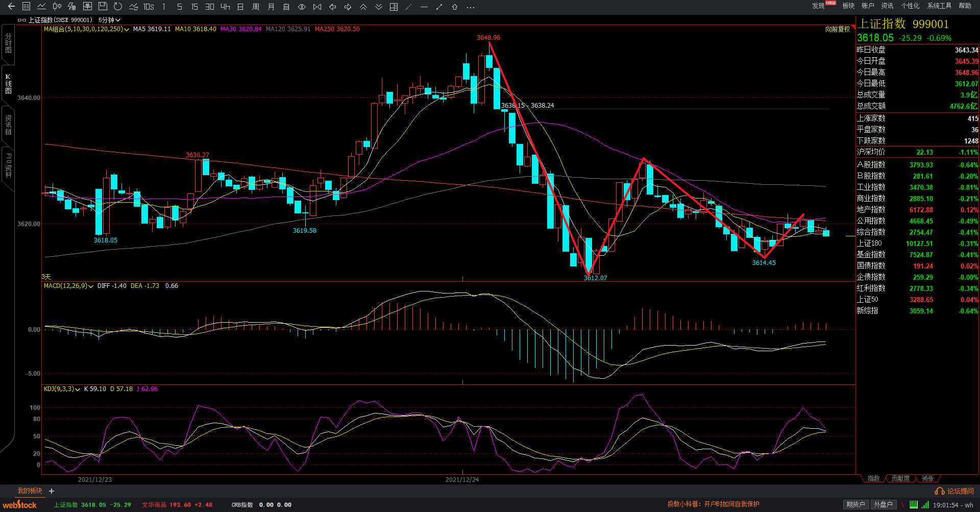Click the save floppy disk icon
The height and width of the screenshot is (512, 980).
point(103,7)
